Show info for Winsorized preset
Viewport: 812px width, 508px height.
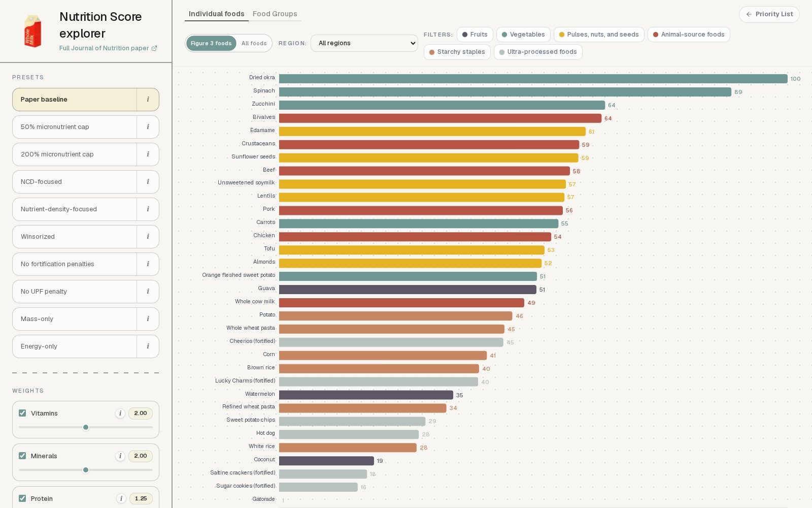coord(148,237)
